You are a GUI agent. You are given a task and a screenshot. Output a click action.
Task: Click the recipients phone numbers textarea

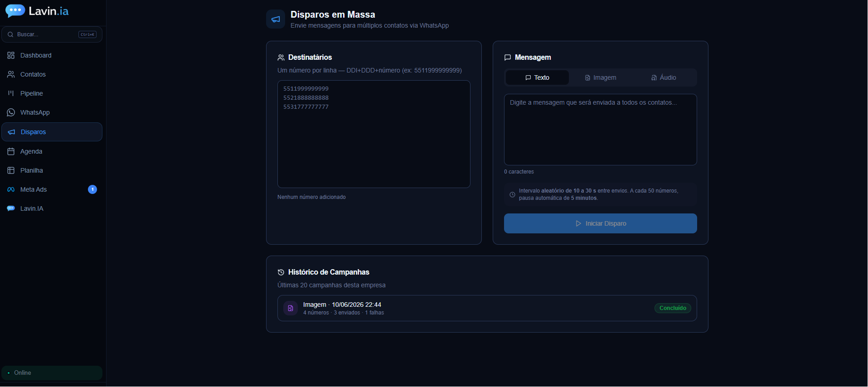pos(374,134)
